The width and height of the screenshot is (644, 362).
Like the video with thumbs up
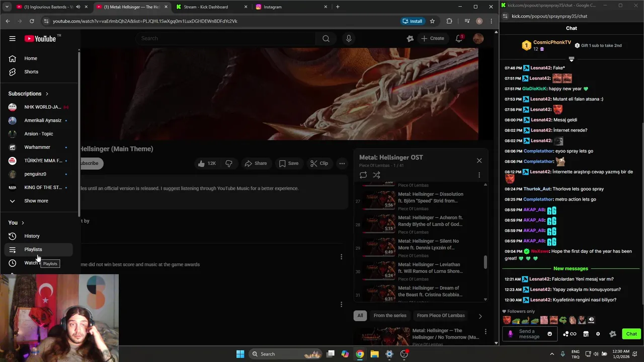[x=207, y=163]
